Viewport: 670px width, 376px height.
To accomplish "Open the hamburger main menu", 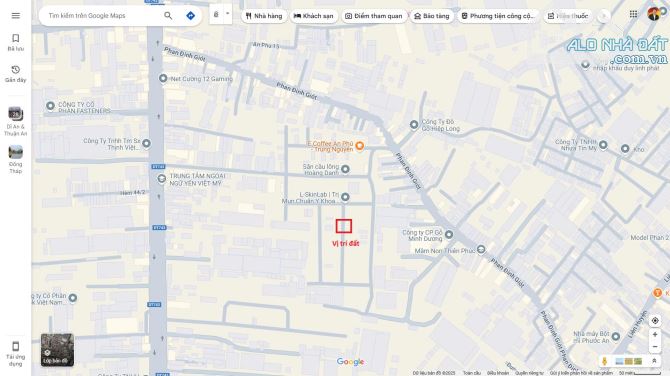I will pos(15,16).
